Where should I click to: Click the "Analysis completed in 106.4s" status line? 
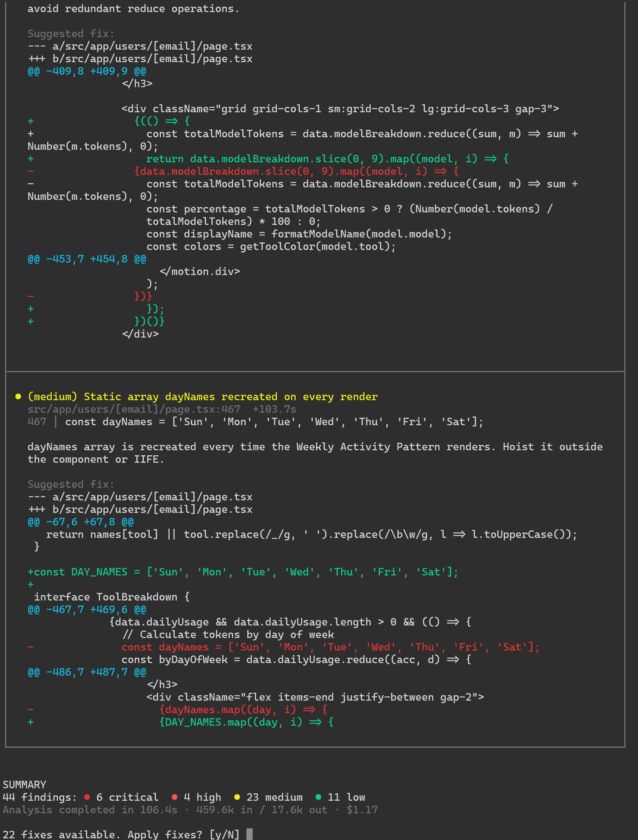tap(90, 810)
